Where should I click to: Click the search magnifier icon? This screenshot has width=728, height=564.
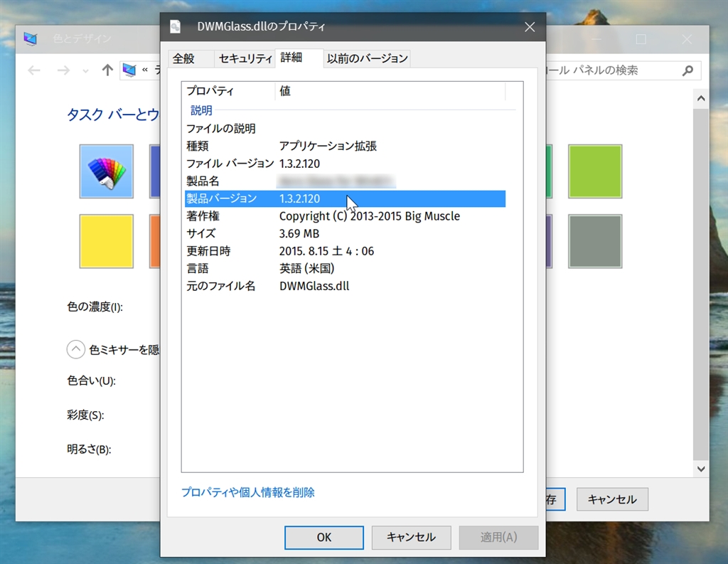pos(688,70)
